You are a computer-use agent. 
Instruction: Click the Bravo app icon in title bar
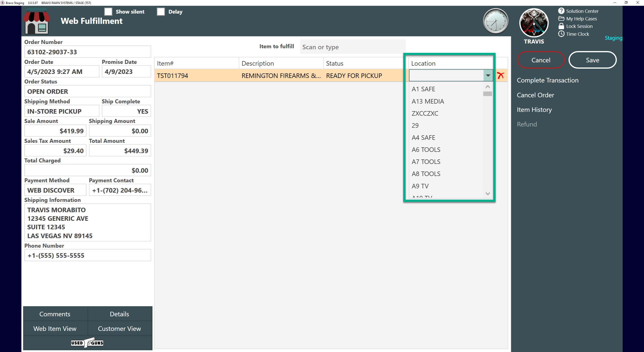(x=3, y=3)
